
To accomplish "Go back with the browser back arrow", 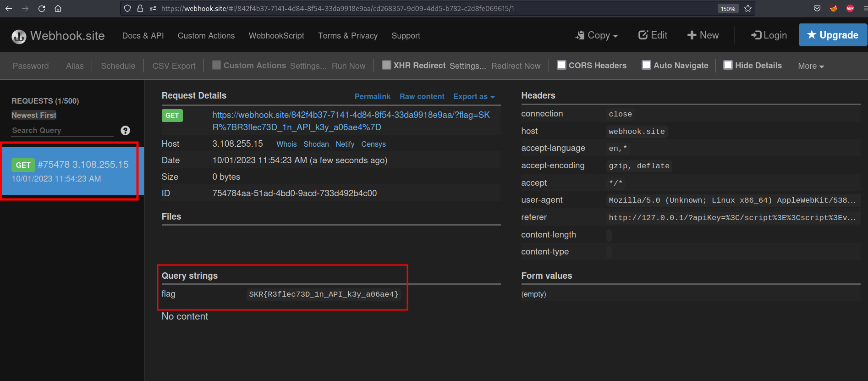I will [x=9, y=8].
